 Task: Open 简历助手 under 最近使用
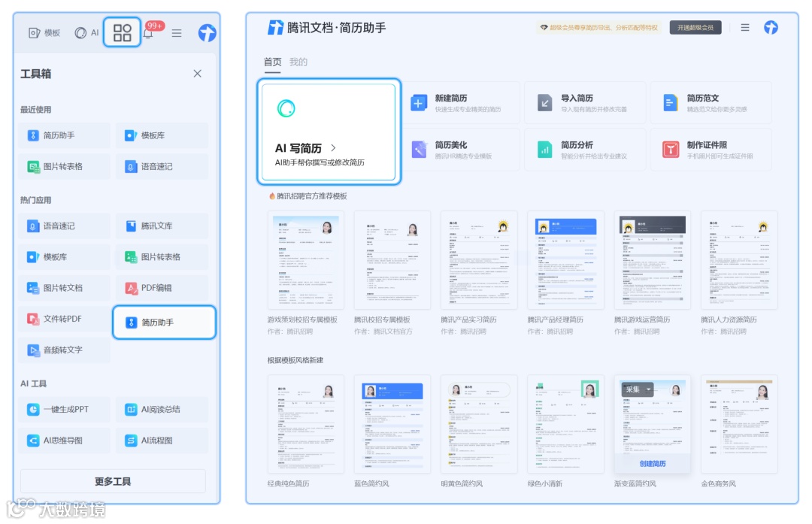coord(64,135)
